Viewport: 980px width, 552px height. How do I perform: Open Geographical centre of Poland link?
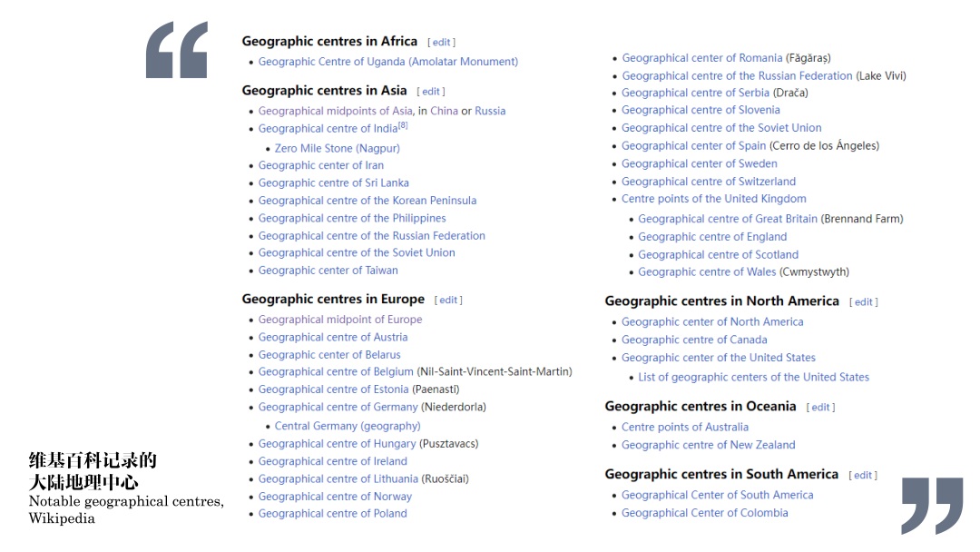332,514
